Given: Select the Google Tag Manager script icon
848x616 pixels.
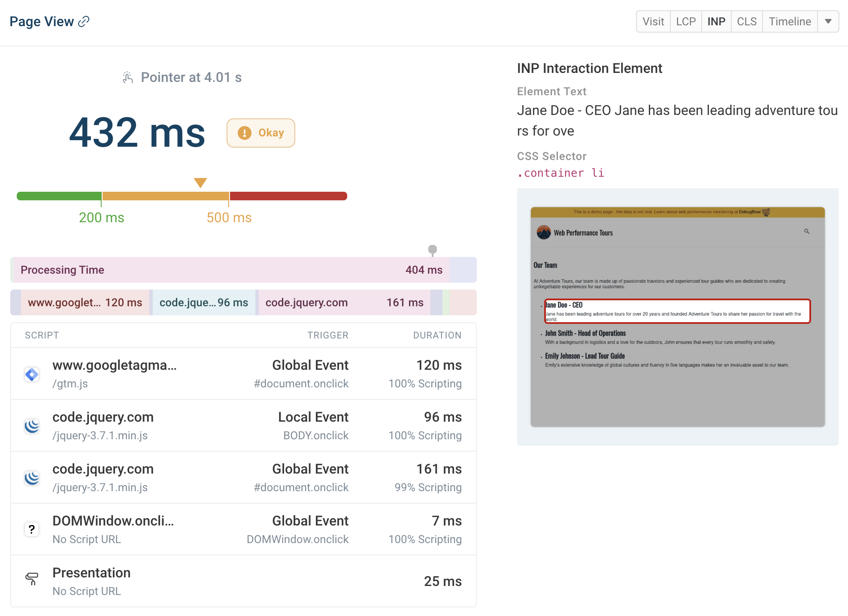Looking at the screenshot, I should [x=32, y=374].
